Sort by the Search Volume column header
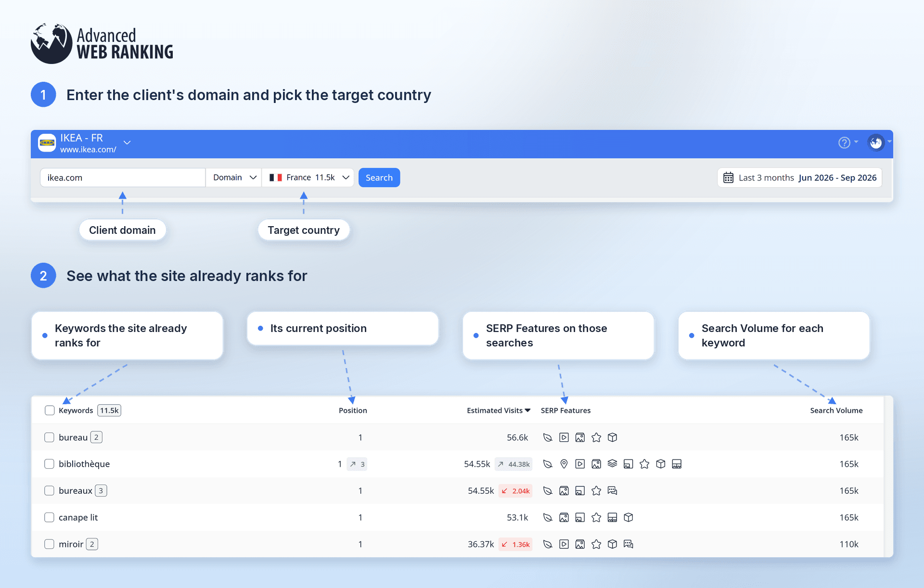Viewport: 924px width, 588px height. click(836, 410)
